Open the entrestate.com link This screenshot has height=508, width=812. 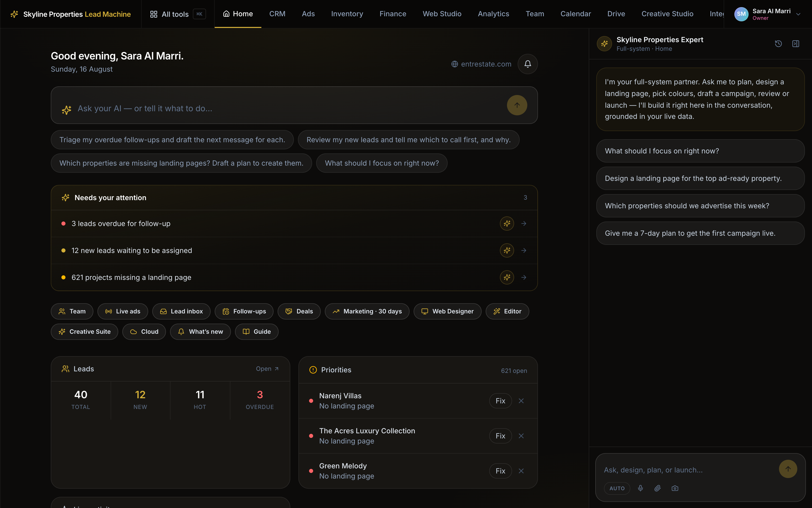[482, 64]
